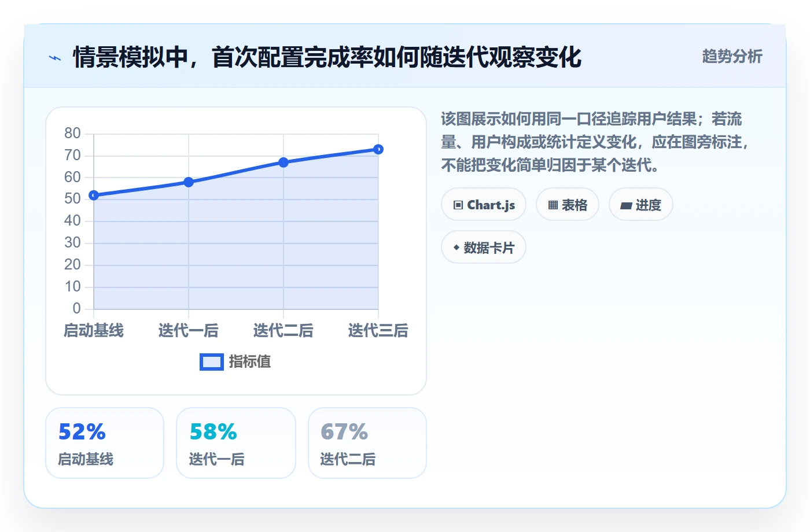Click the 58% value in the 迭代一后 card
This screenshot has height=532, width=810.
pos(213,432)
